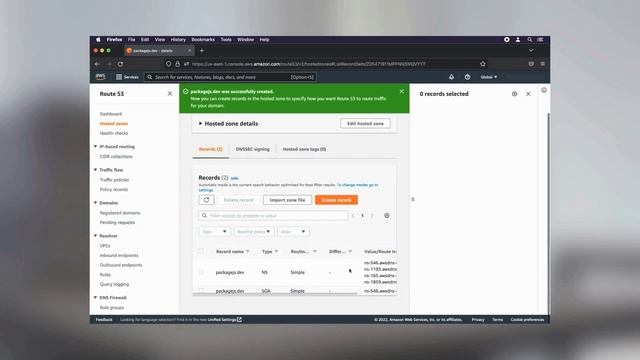The height and width of the screenshot is (360, 640).
Task: Click the address bar padlock icon
Action: point(177,64)
